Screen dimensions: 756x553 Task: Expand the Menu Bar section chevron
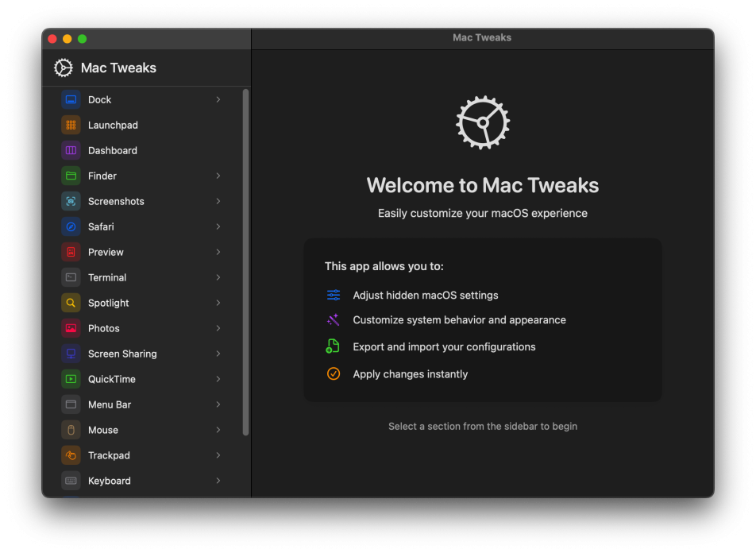click(218, 404)
